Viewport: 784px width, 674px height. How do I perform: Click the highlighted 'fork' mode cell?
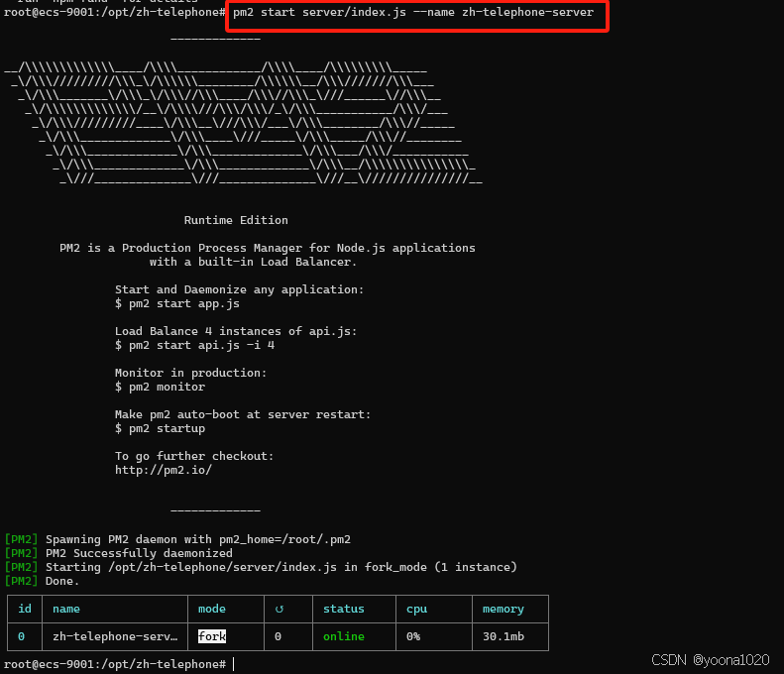(x=212, y=636)
